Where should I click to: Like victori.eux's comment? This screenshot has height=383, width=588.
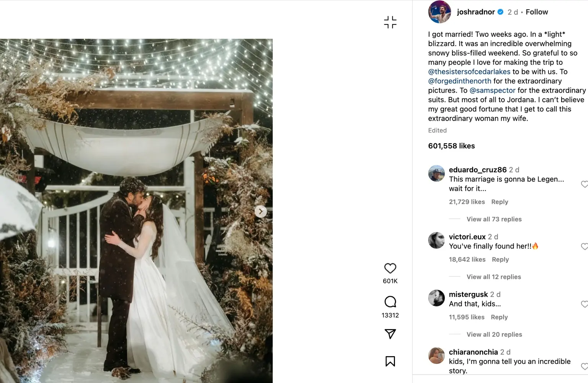pyautogui.click(x=584, y=247)
